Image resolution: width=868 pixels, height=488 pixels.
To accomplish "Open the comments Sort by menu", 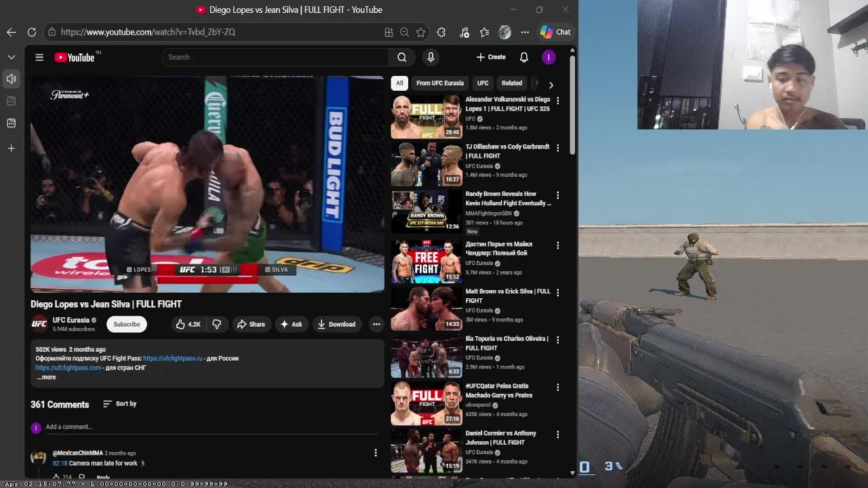I will tap(119, 404).
